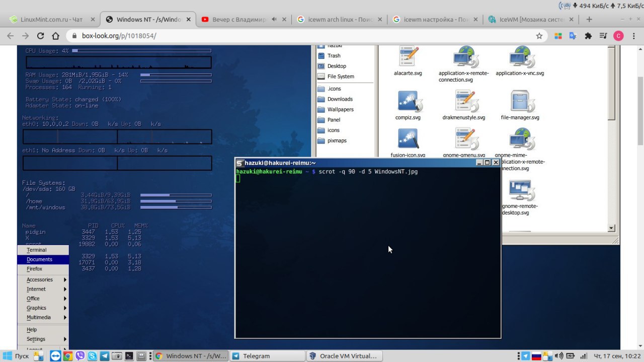
Task: Click the forward navigation arrow
Action: tap(25, 36)
